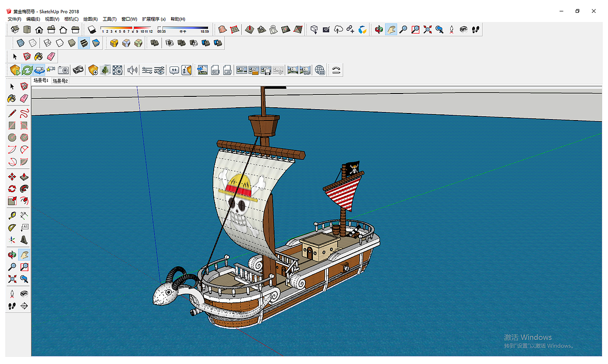Pick the 3D Text tool
This screenshot has width=608, height=364.
(x=24, y=240)
